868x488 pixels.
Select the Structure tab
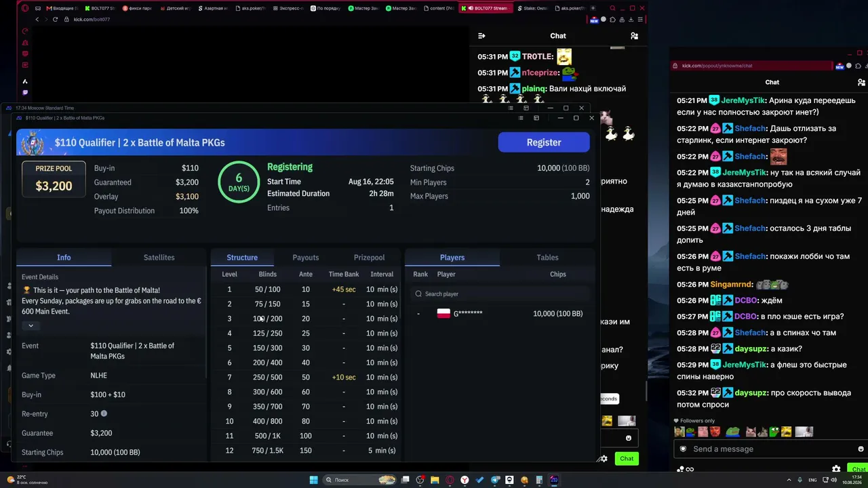tap(242, 258)
